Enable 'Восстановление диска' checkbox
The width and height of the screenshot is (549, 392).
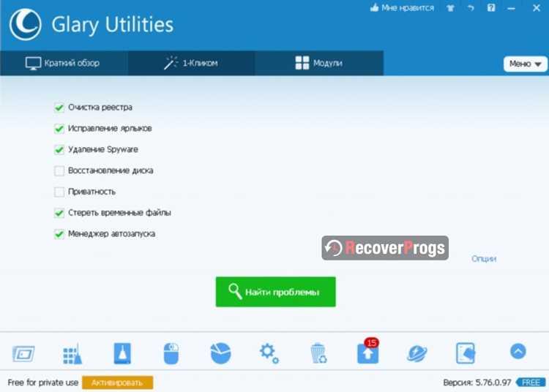pos(59,170)
